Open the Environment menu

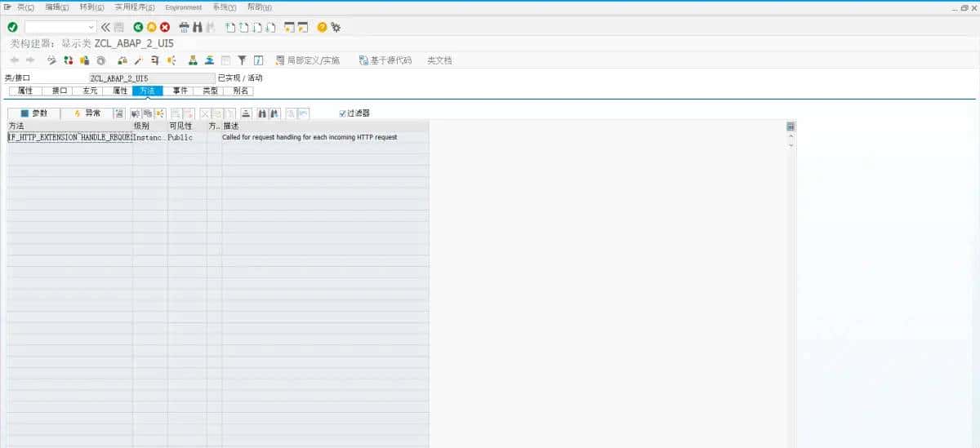tap(184, 7)
